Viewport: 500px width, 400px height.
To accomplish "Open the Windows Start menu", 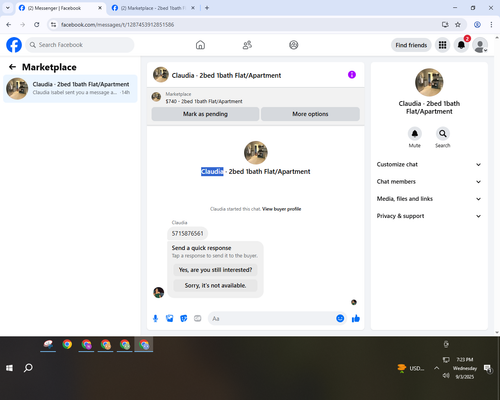I will point(9,368).
